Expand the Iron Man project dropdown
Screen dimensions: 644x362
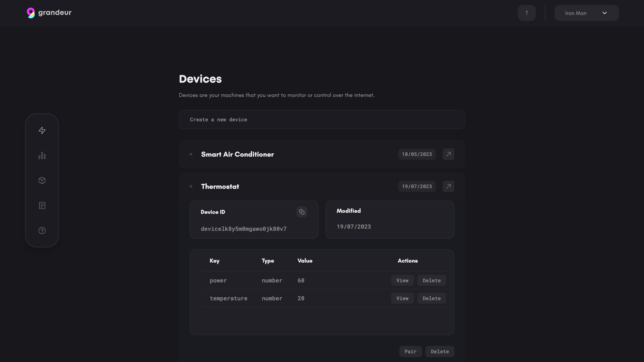tap(587, 13)
